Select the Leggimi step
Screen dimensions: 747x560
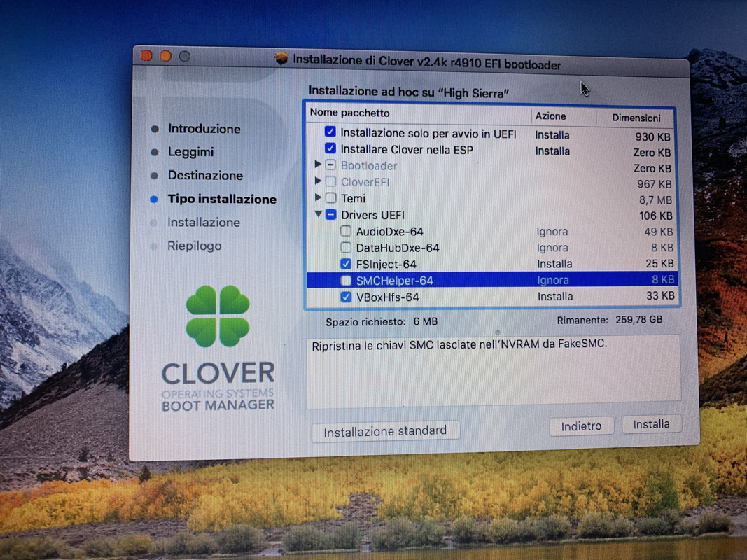pos(190,152)
